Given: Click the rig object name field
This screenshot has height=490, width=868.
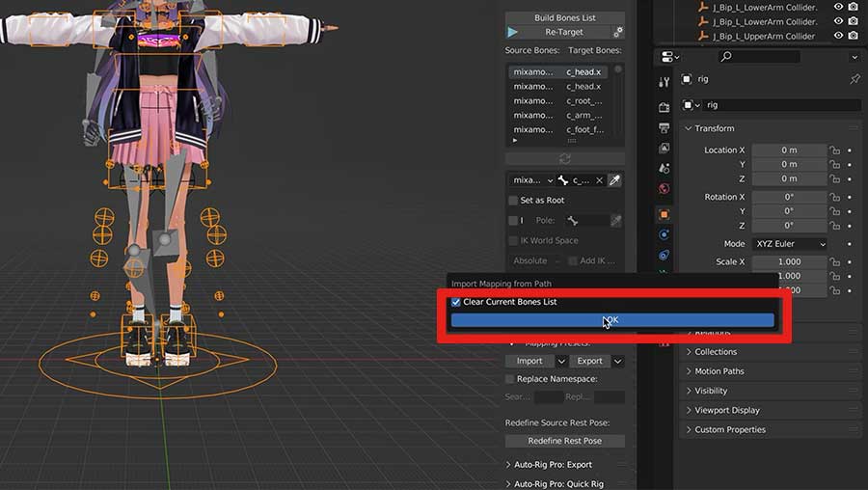Looking at the screenshot, I should pyautogui.click(x=781, y=105).
